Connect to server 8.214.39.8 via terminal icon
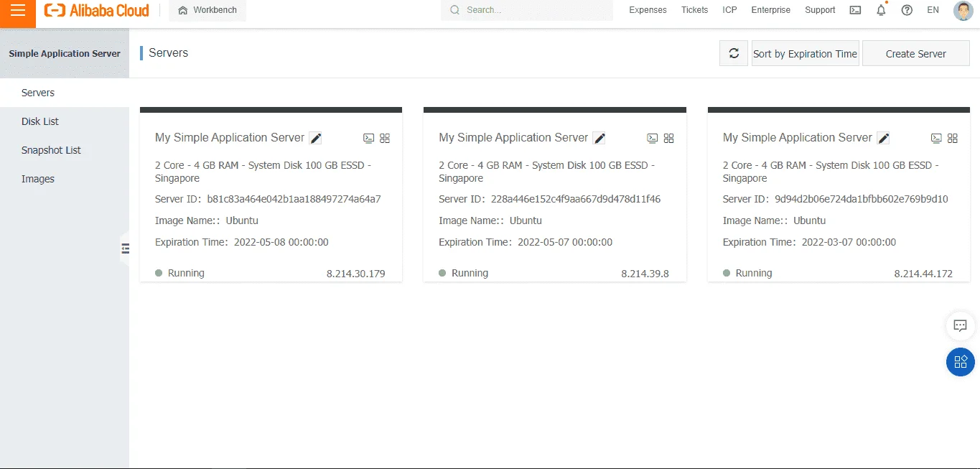This screenshot has height=469, width=980. [653, 138]
